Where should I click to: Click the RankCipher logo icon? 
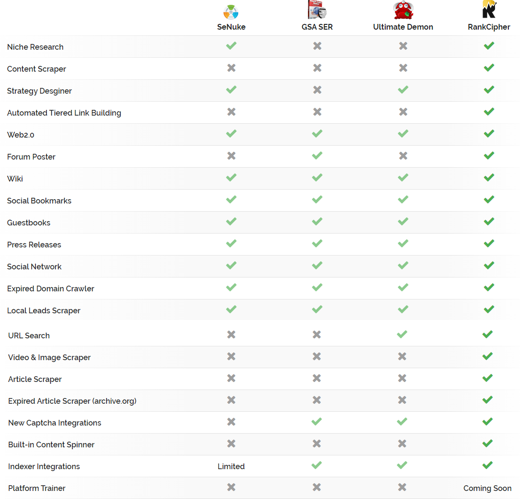coord(489,10)
